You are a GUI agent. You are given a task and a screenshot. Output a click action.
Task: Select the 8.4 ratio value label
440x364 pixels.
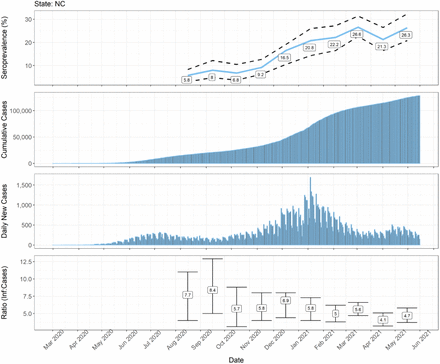tap(212, 290)
